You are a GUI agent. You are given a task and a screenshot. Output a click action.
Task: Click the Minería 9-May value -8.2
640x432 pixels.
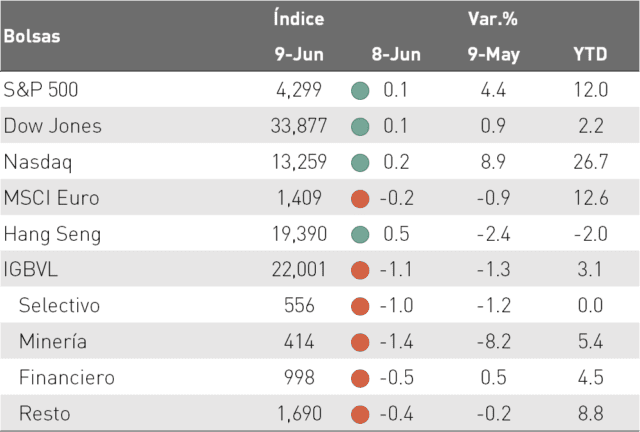pos(494,342)
